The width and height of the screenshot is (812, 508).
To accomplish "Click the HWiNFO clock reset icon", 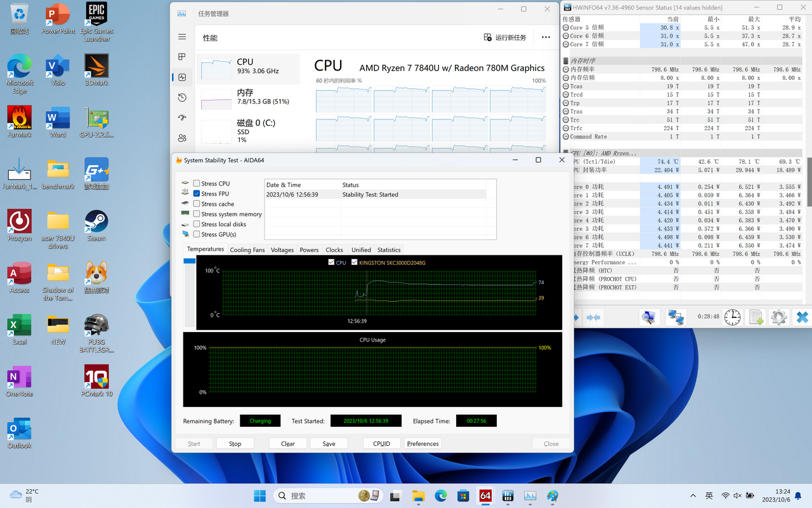I will 733,317.
